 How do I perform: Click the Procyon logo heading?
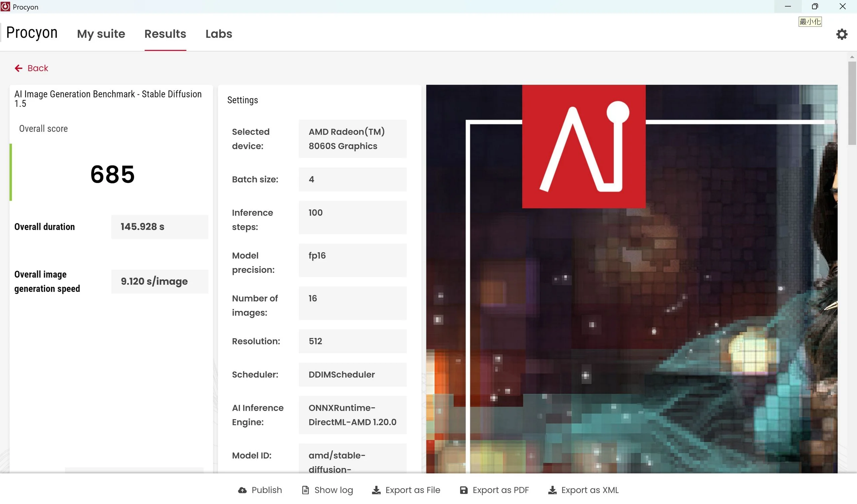tap(32, 33)
